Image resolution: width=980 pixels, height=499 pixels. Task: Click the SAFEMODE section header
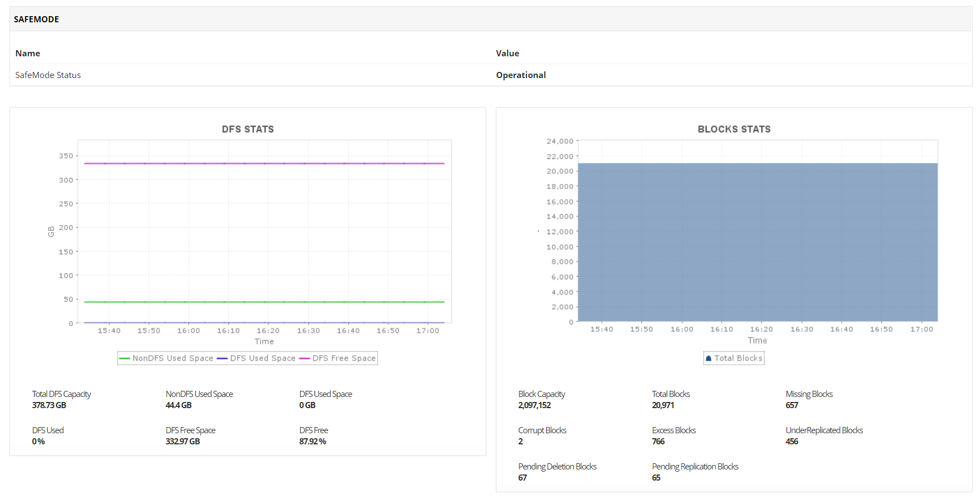click(37, 20)
